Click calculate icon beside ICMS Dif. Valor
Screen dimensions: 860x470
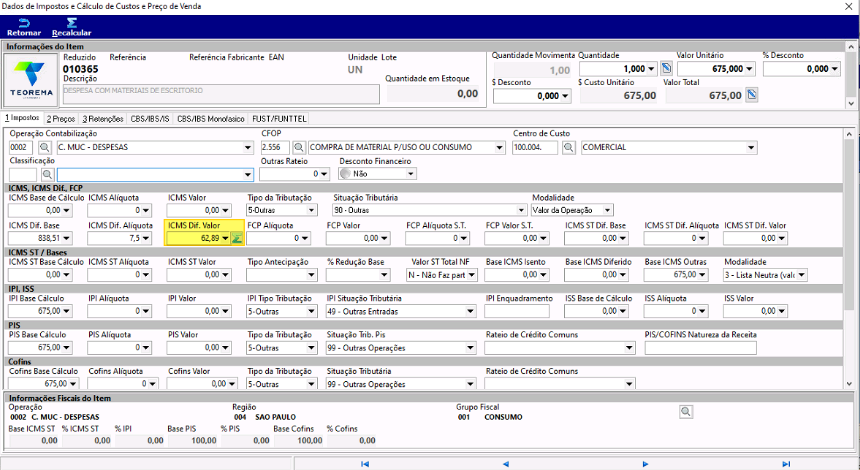(236, 239)
